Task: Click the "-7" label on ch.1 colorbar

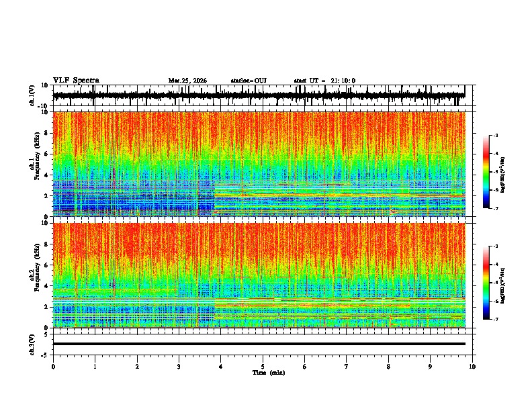Action: click(x=496, y=208)
